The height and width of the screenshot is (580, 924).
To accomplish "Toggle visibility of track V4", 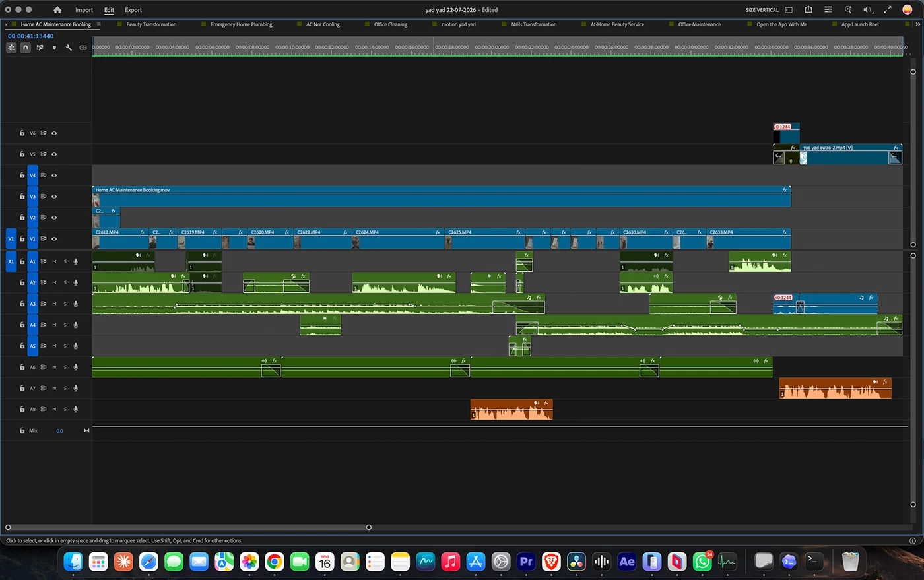I will pos(54,176).
